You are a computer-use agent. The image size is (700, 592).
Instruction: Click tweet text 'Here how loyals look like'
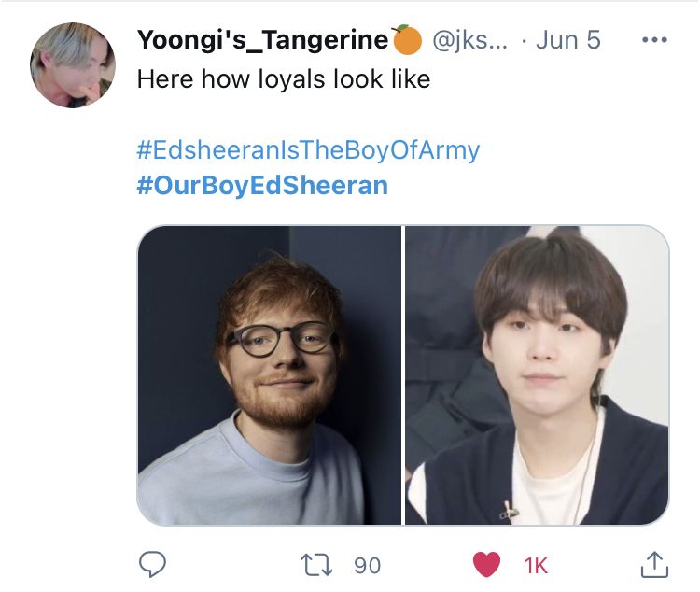click(284, 79)
